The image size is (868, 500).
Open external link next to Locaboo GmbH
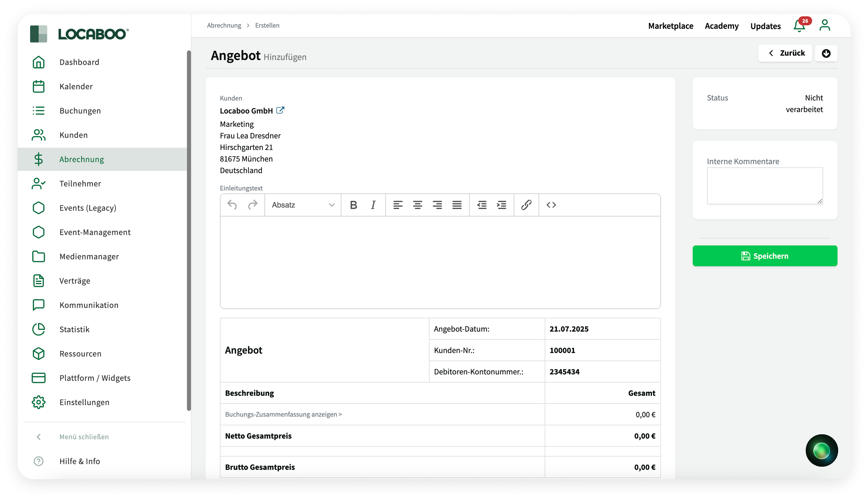tap(280, 110)
